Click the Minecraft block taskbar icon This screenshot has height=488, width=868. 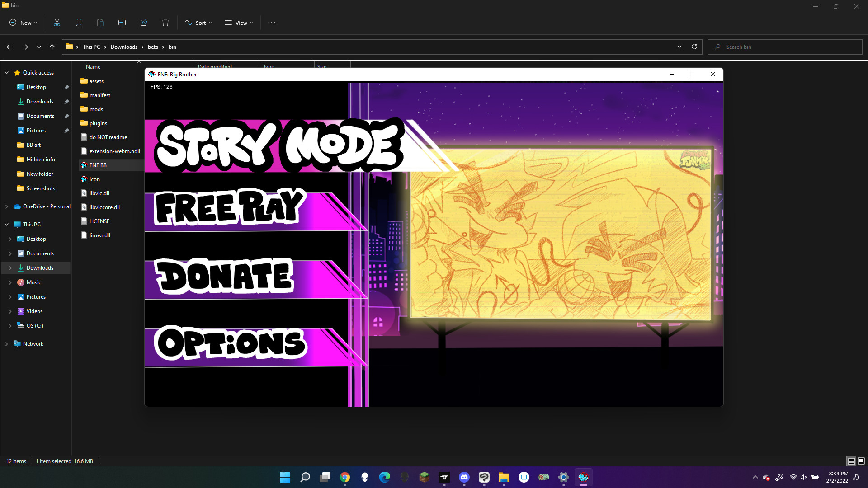pyautogui.click(x=425, y=477)
